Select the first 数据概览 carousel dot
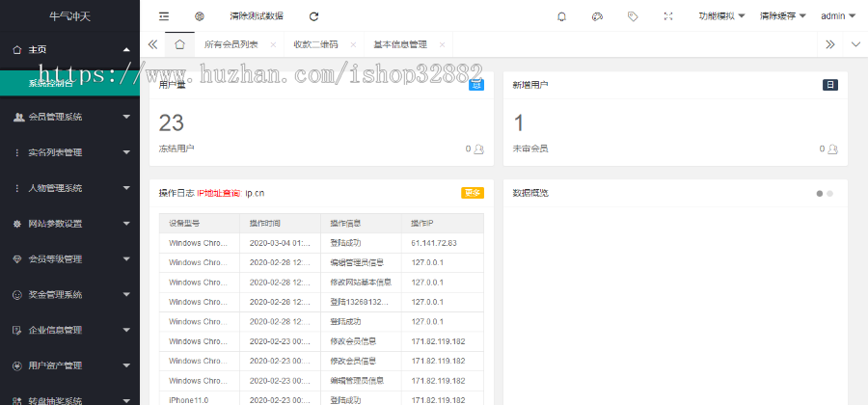This screenshot has height=405, width=868. point(819,194)
